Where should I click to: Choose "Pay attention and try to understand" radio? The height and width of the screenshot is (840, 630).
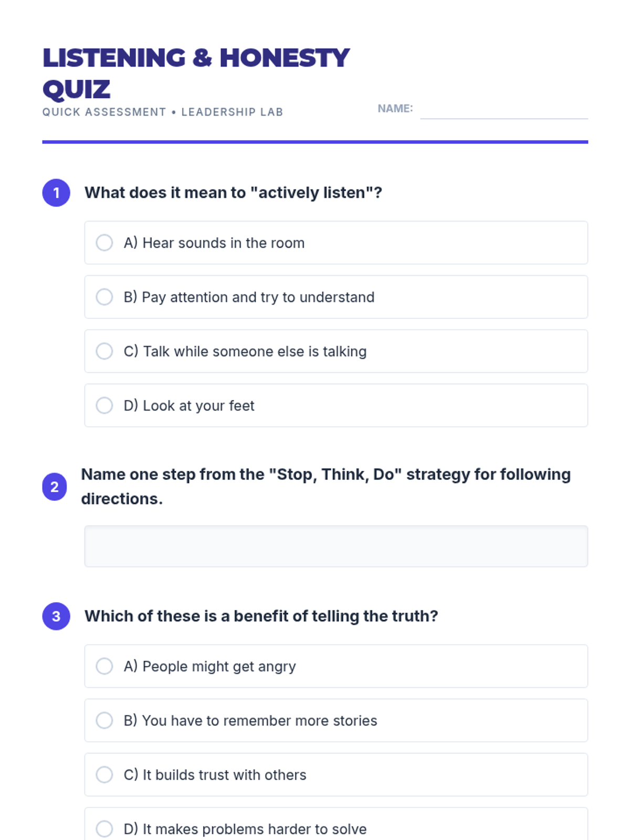click(104, 297)
